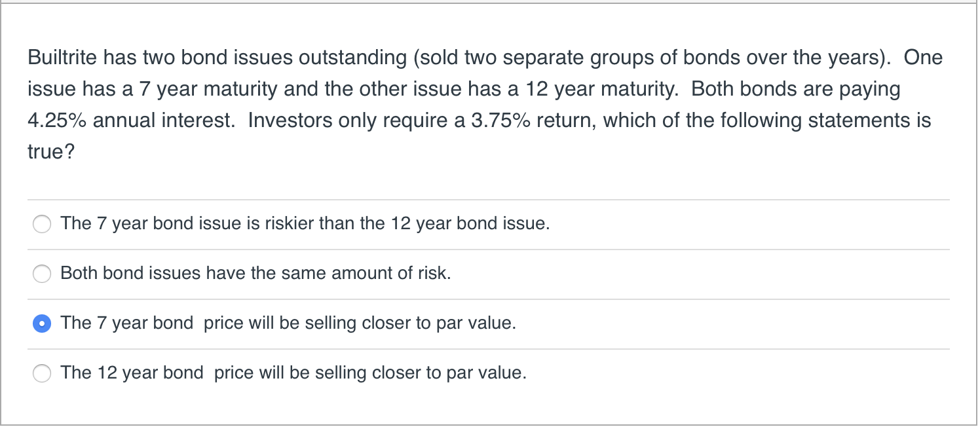Click the second answer row

[328, 274]
